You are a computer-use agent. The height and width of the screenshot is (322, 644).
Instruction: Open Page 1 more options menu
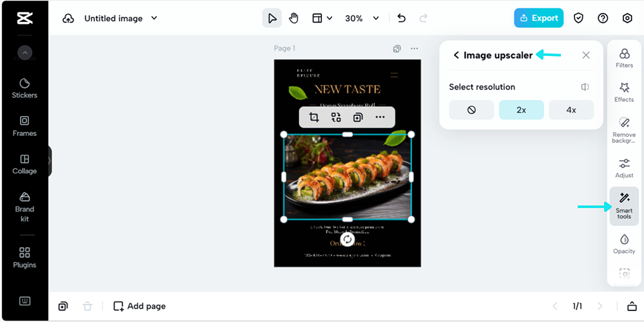click(414, 48)
